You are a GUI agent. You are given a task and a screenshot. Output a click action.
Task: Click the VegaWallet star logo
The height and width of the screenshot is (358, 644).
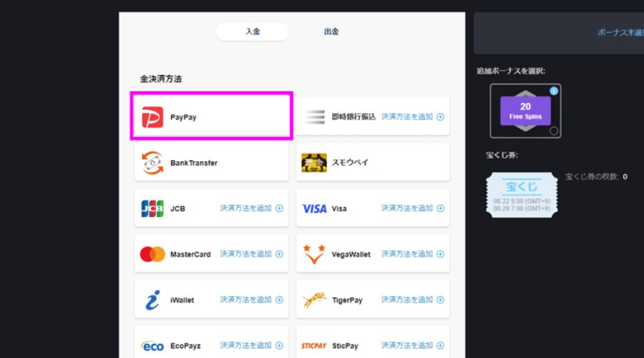pos(314,254)
